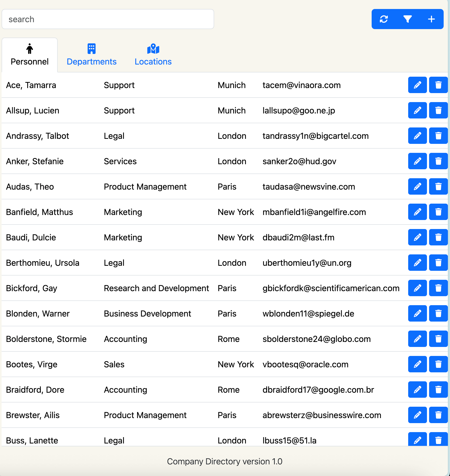Open the filter options

coord(407,19)
